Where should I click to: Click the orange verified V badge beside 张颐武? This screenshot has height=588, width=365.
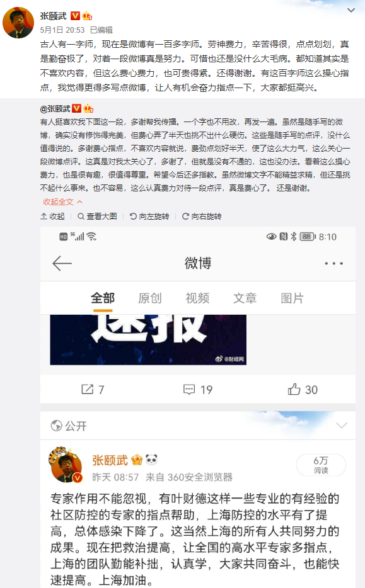75,16
